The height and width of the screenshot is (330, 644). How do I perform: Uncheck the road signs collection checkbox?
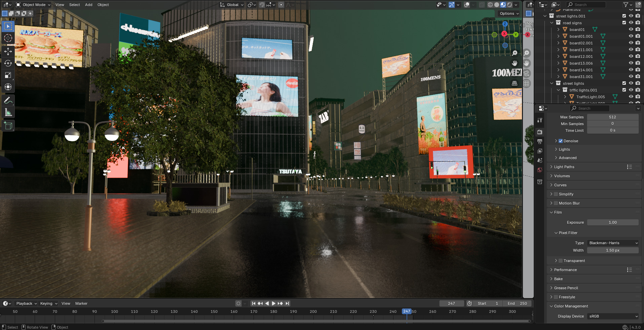(624, 23)
